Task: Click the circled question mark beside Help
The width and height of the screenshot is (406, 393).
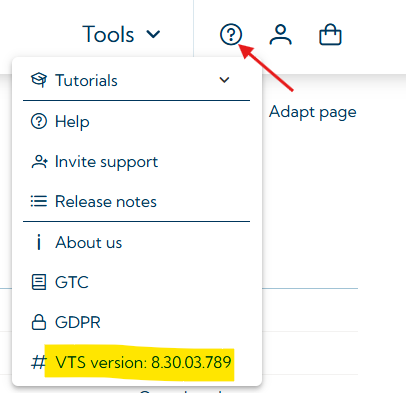Action: [x=39, y=121]
